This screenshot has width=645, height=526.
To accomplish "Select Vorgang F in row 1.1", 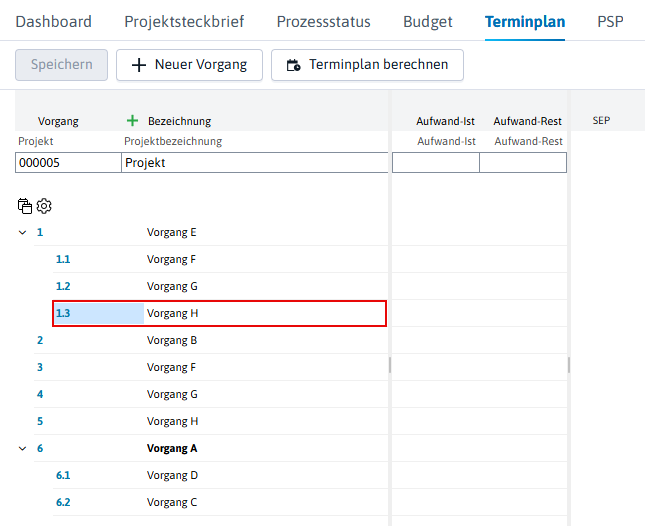I will pos(171,260).
